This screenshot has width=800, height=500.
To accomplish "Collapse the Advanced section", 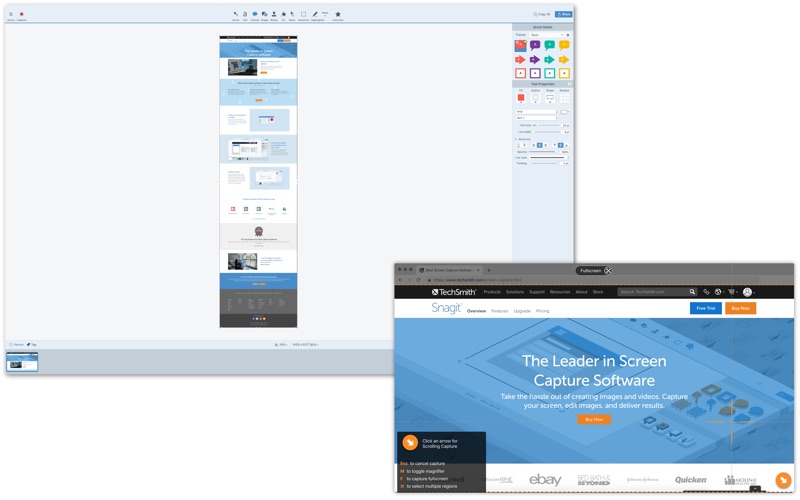I will point(515,139).
